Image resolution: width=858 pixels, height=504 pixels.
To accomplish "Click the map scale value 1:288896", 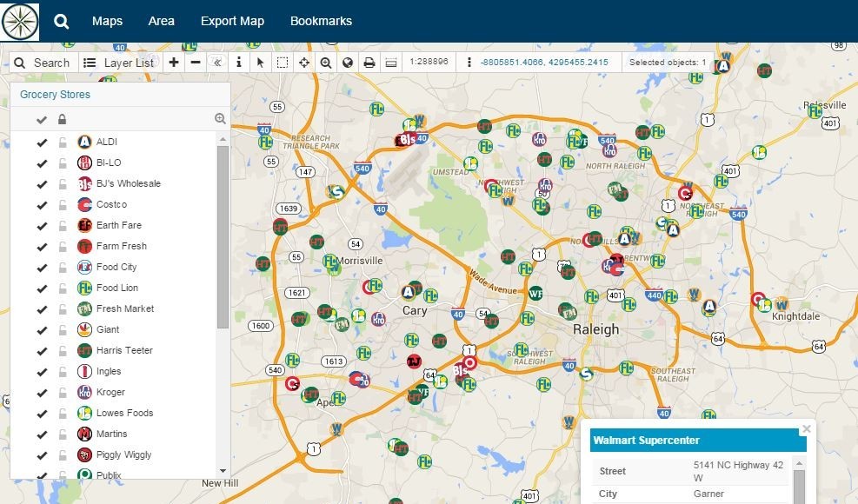I will 429,62.
